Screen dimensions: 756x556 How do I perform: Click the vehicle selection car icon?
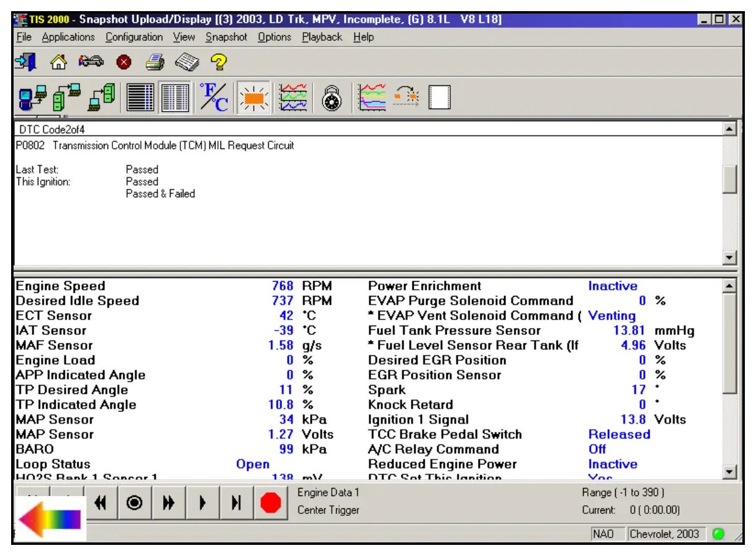point(91,62)
